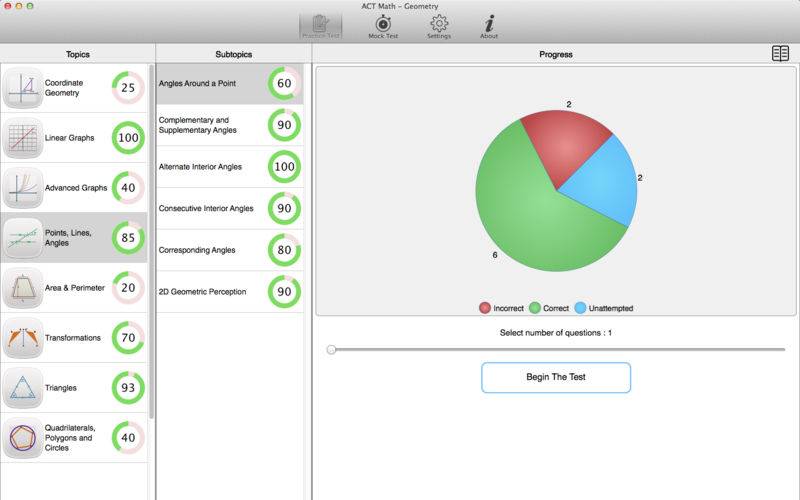The width and height of the screenshot is (800, 500).
Task: Select the Transformations topic icon
Action: tap(22, 338)
